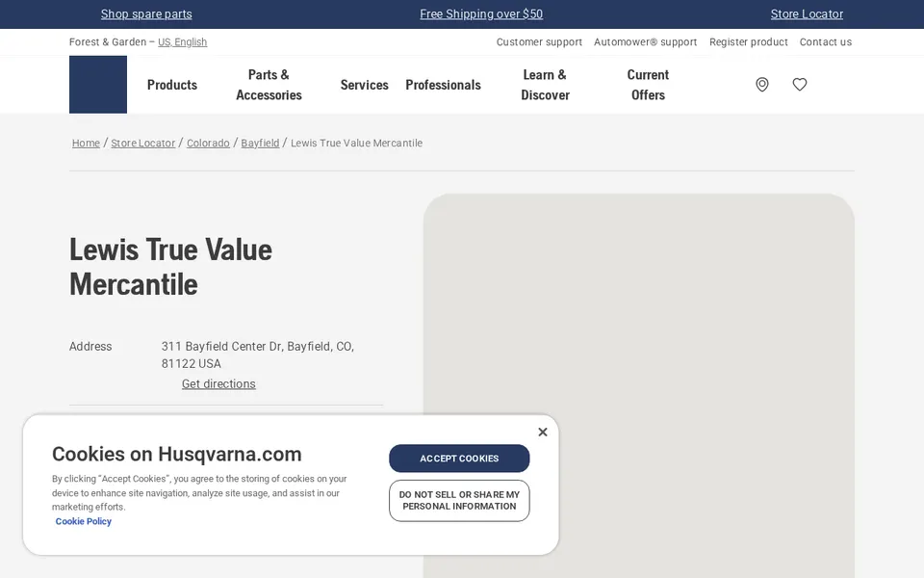Viewport: 924px width, 578px height.
Task: Open Parts & Accessories menu
Action: (269, 85)
